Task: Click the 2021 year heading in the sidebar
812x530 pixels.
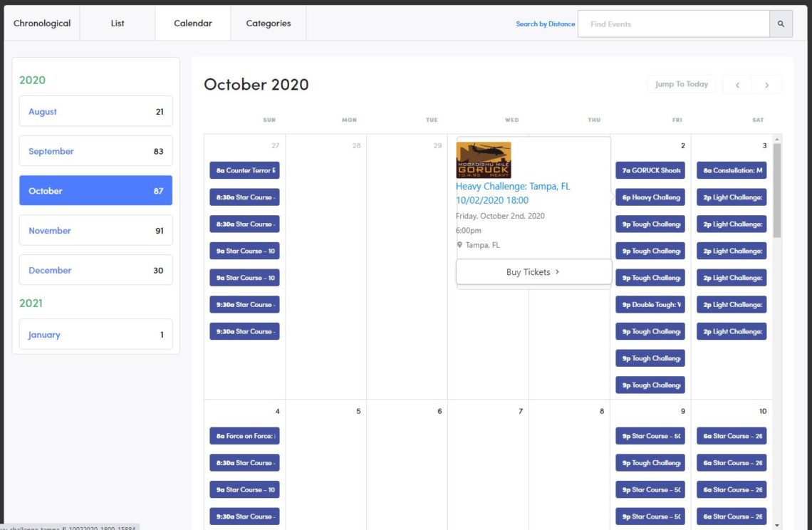Action: pos(31,303)
